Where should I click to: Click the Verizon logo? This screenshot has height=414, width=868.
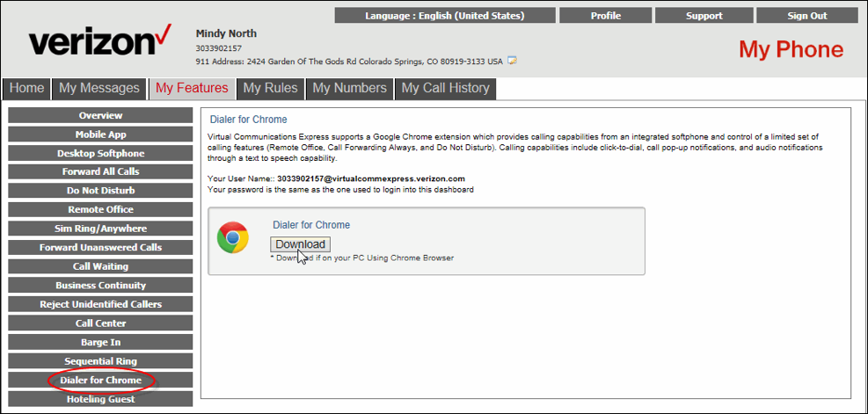coord(100,40)
